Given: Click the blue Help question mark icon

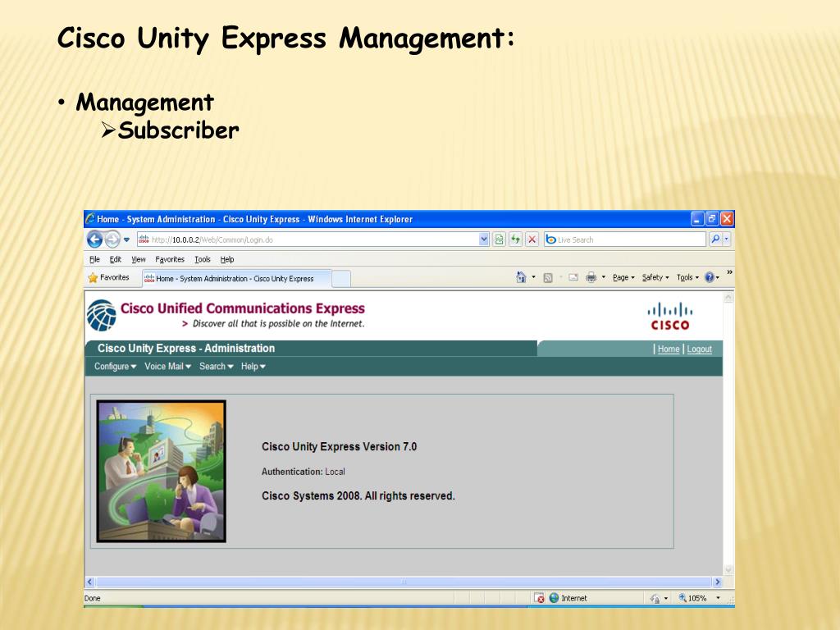Looking at the screenshot, I should [710, 277].
